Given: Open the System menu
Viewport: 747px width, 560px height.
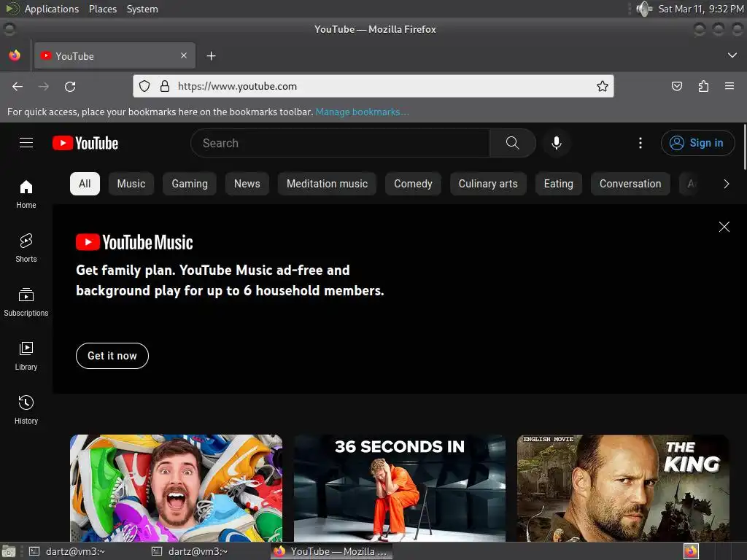Looking at the screenshot, I should pyautogui.click(x=142, y=9).
